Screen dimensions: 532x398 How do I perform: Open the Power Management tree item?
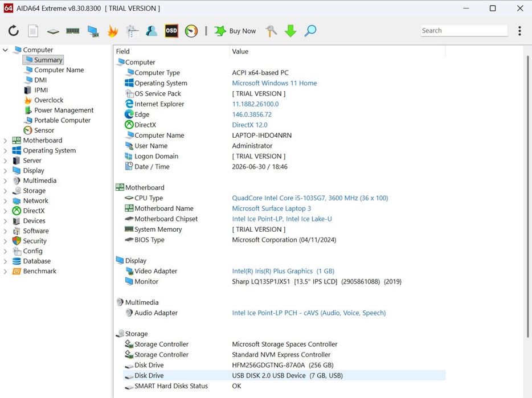click(59, 110)
